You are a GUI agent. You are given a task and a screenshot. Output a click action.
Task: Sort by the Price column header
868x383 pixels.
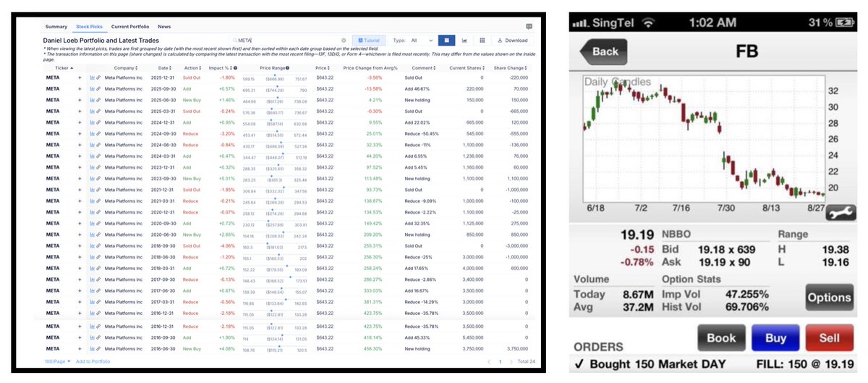pos(324,67)
